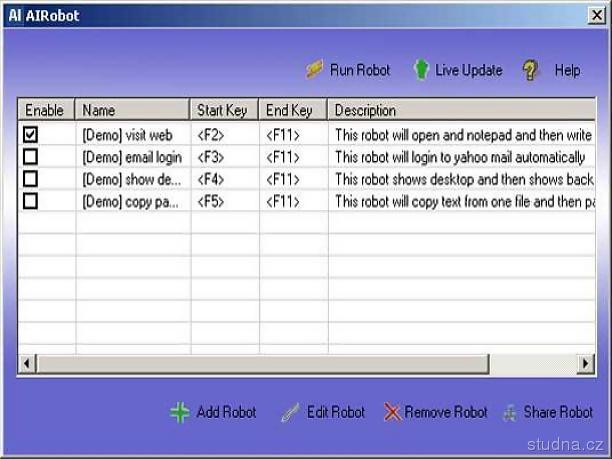Click description about opening notepad
The width and height of the screenshot is (612, 459).
click(x=464, y=135)
